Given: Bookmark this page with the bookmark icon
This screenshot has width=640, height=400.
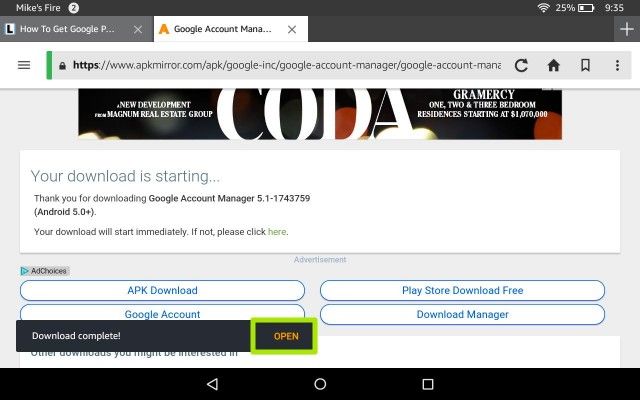Looking at the screenshot, I should click(x=585, y=65).
